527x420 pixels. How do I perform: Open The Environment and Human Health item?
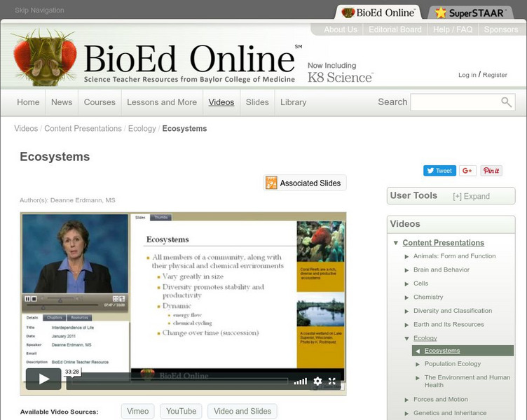[467, 381]
